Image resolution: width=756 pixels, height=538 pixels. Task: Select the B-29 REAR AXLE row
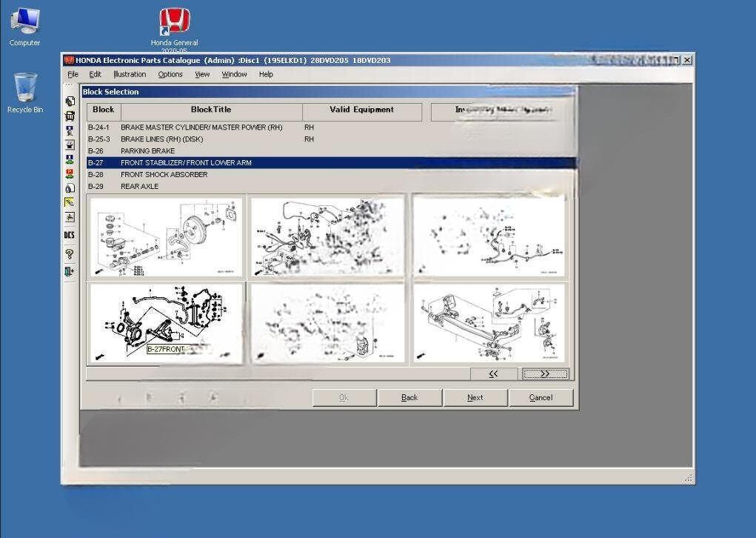coord(331,186)
